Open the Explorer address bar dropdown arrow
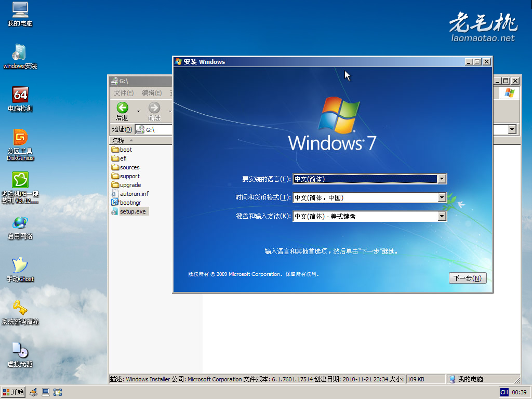 (x=512, y=129)
